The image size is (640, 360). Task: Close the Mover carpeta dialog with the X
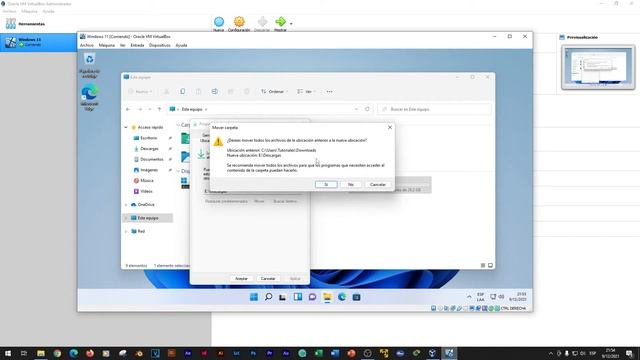390,127
